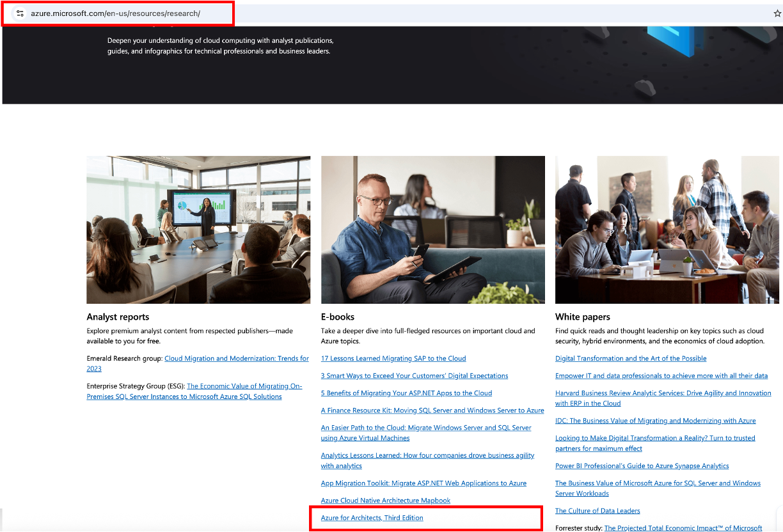The height and width of the screenshot is (532, 783).
Task: Open "3 Smart Ways to Exceed Your Customers' Digital Expectations"
Action: tap(414, 375)
